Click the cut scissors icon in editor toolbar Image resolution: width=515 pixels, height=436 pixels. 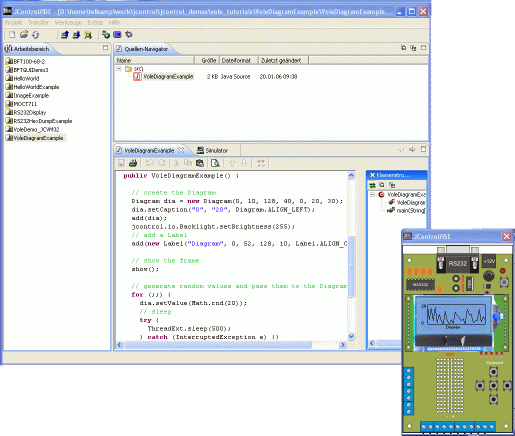(x=177, y=163)
